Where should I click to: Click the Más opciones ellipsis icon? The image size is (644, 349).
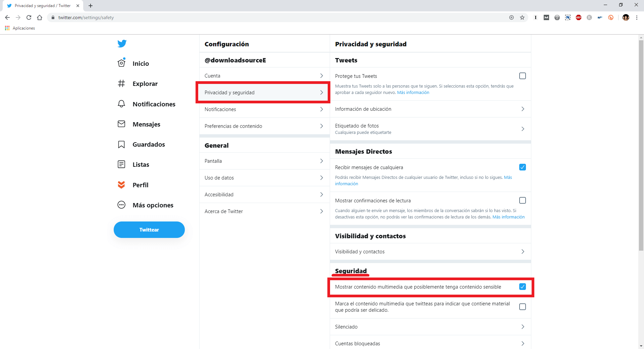(x=121, y=205)
